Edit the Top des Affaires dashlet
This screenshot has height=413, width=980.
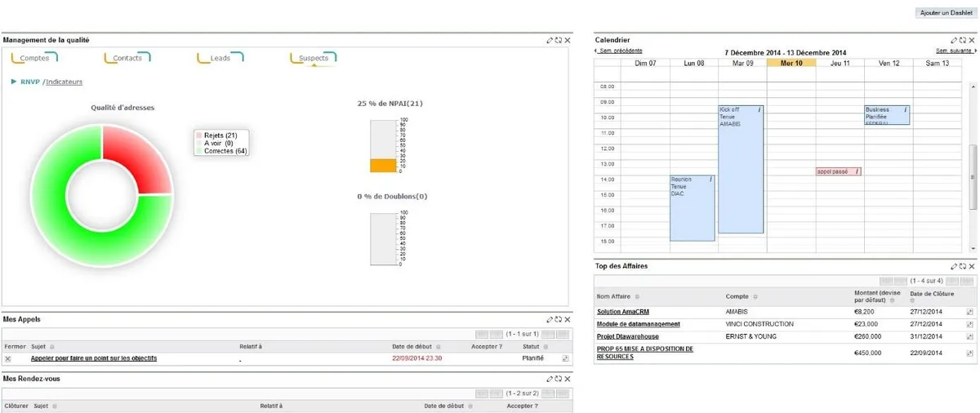[953, 266]
